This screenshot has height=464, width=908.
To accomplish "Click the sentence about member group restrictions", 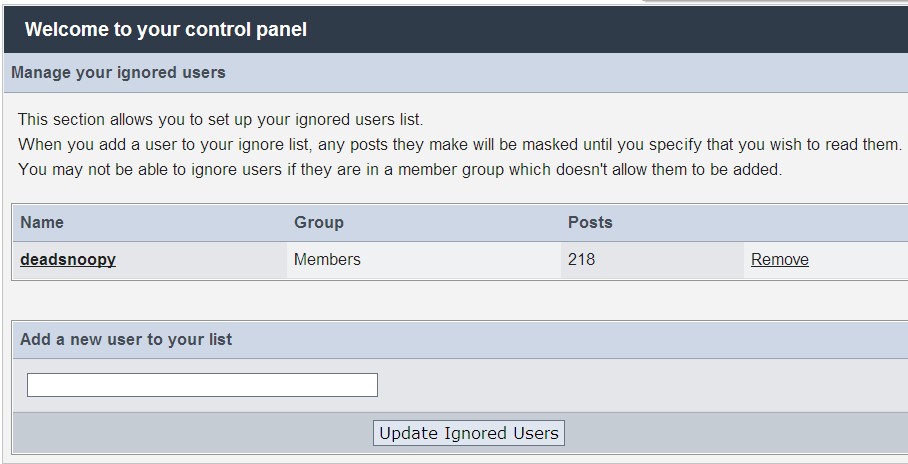I will (400, 170).
